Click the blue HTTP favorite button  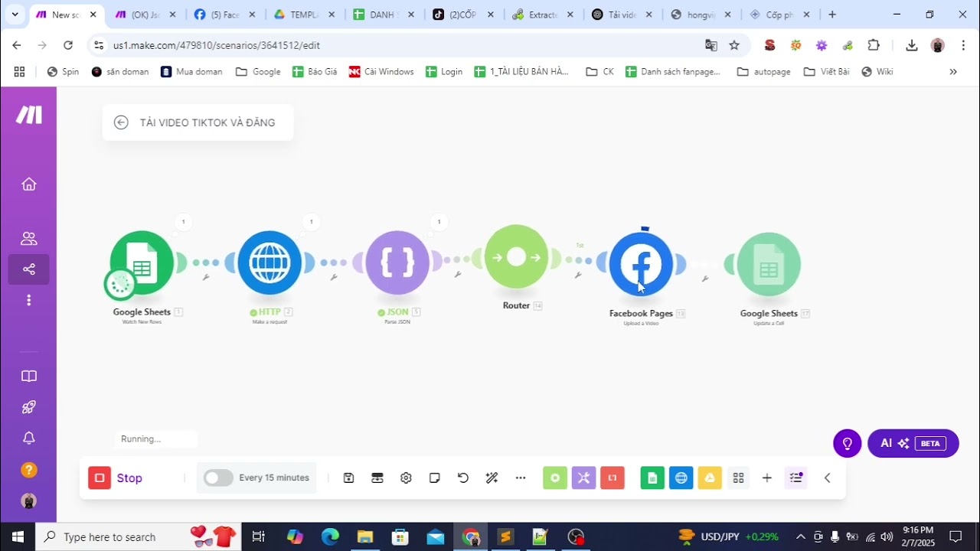click(681, 478)
